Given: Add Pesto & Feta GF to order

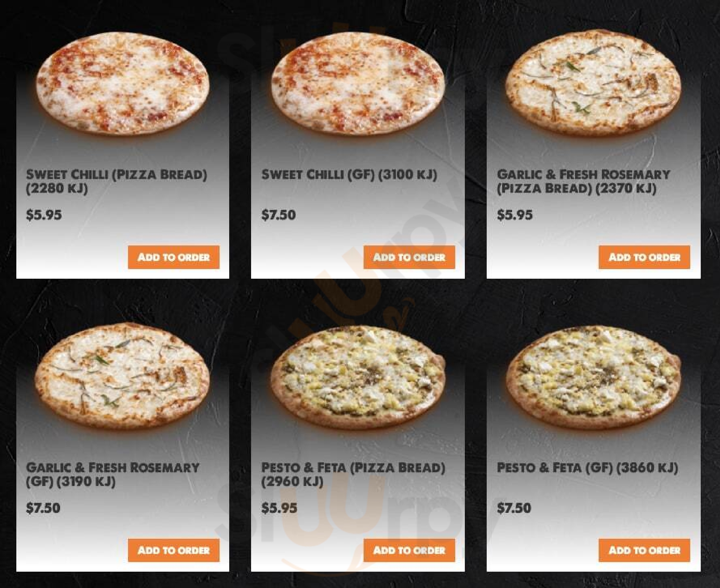Looking at the screenshot, I should (x=644, y=550).
